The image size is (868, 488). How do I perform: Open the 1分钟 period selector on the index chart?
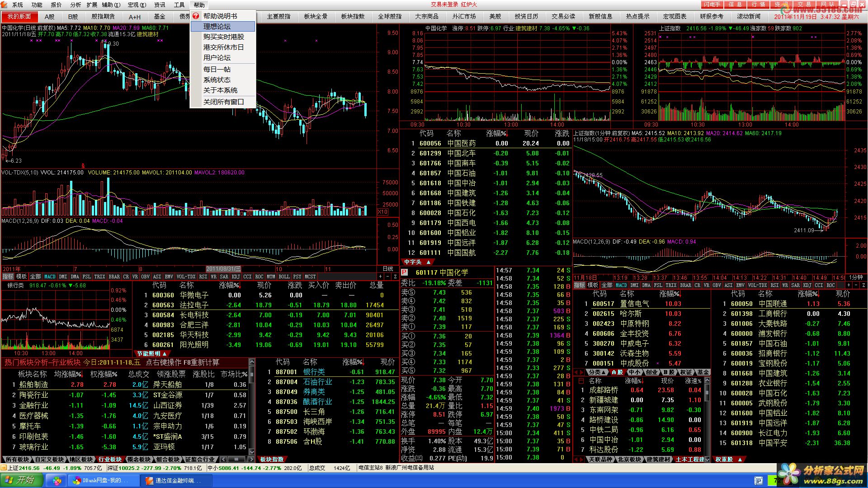856,277
